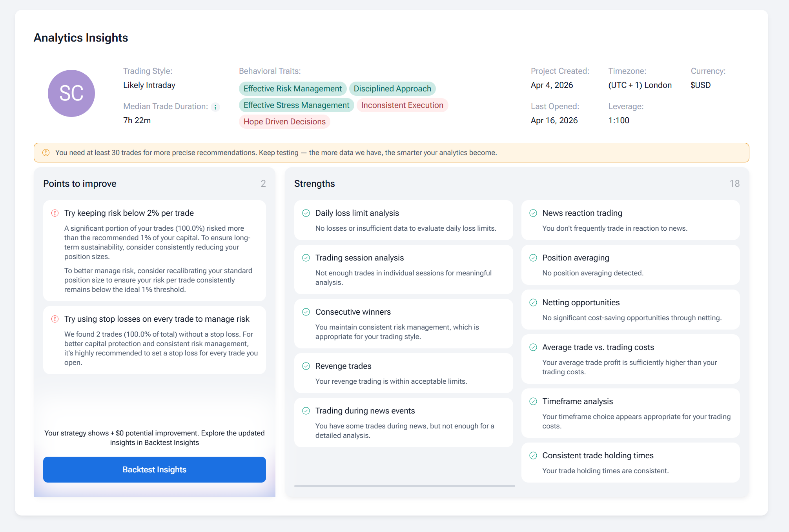Click the 1:100 leverage value
Screen dimensions: 789x532
[619, 120]
